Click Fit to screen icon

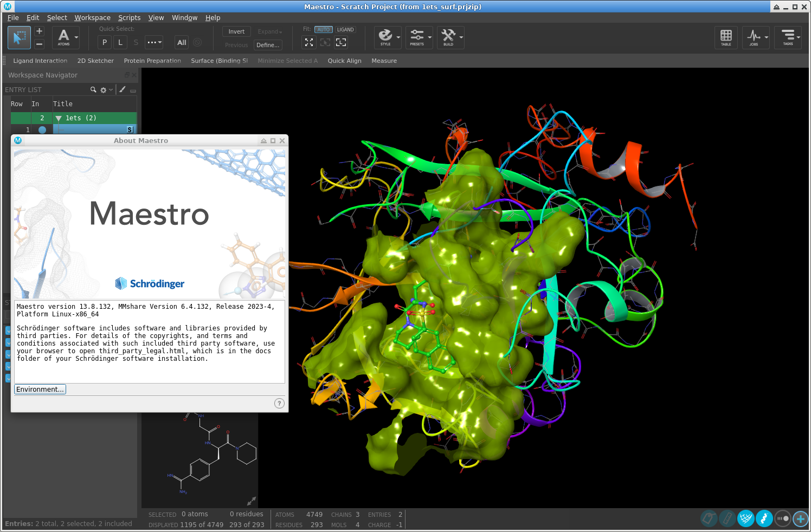pyautogui.click(x=309, y=42)
